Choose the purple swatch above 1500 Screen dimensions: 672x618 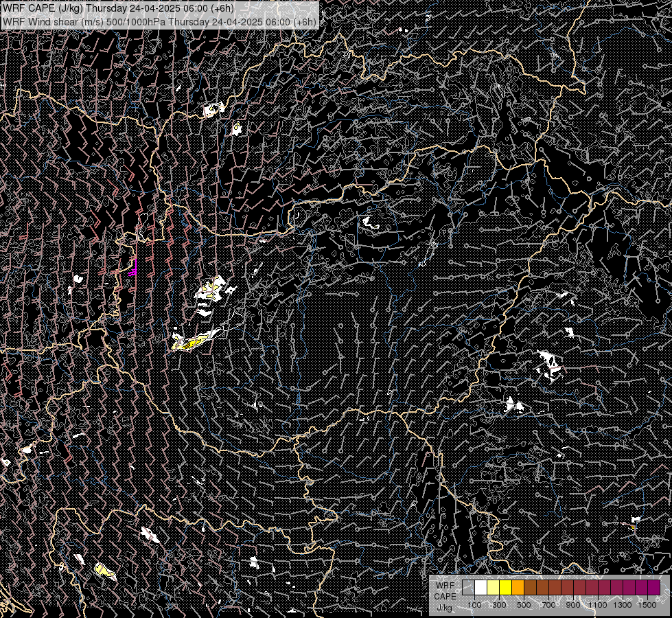(x=653, y=587)
